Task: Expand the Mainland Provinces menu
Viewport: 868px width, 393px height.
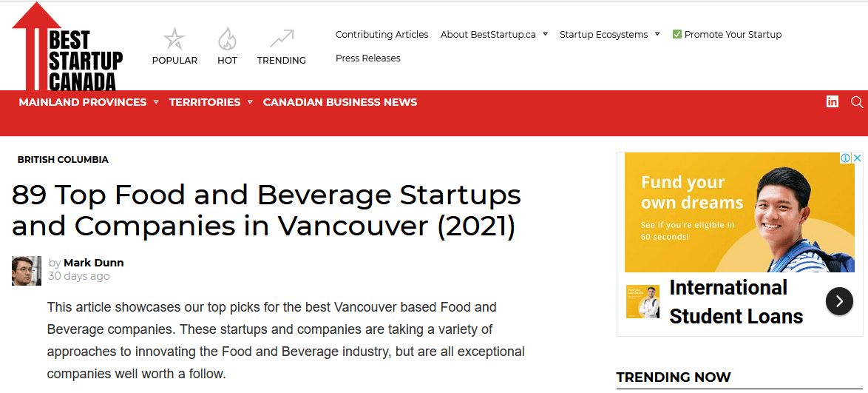Action: click(x=89, y=102)
